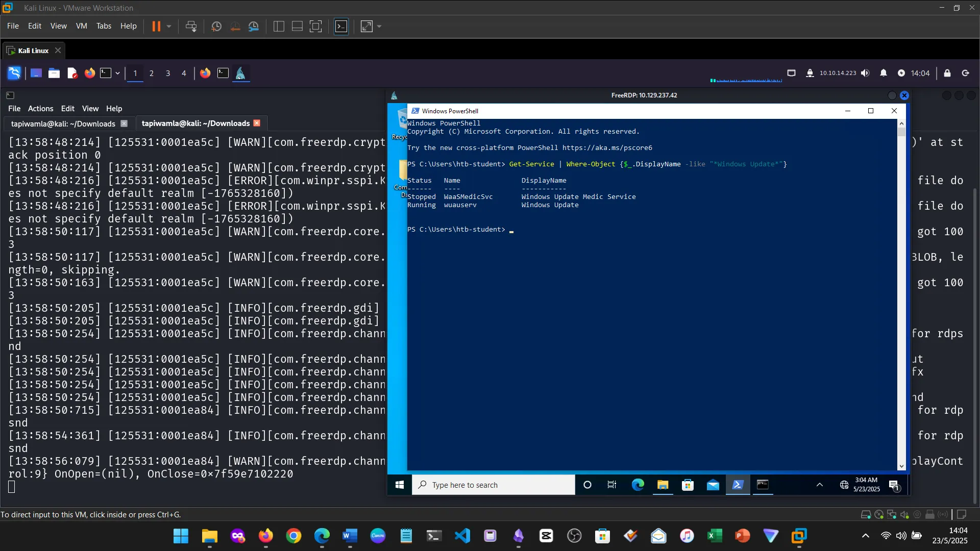The width and height of the screenshot is (980, 551).
Task: Toggle Kali volume speaker icon
Action: (x=865, y=73)
